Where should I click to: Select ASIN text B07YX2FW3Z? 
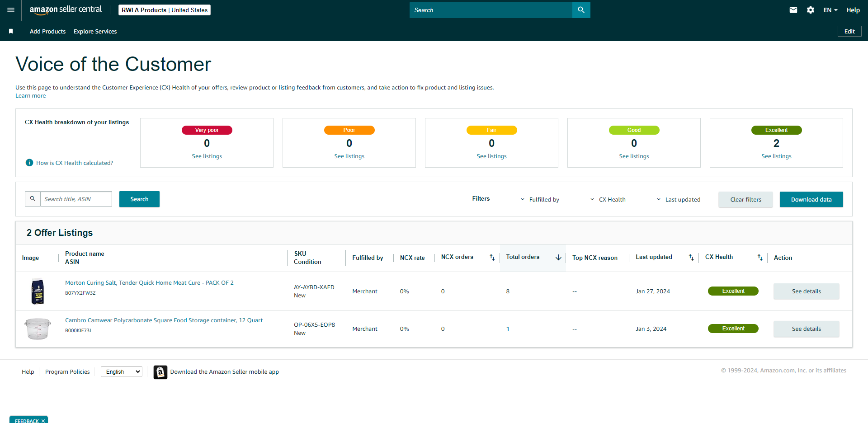[x=80, y=293]
